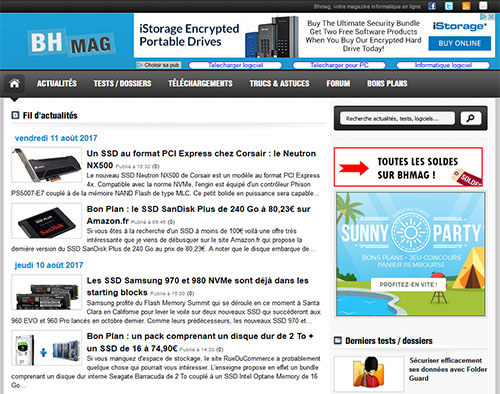Open the Bons Plans menu item
Viewport: 500px width, 394px height.
[x=387, y=83]
